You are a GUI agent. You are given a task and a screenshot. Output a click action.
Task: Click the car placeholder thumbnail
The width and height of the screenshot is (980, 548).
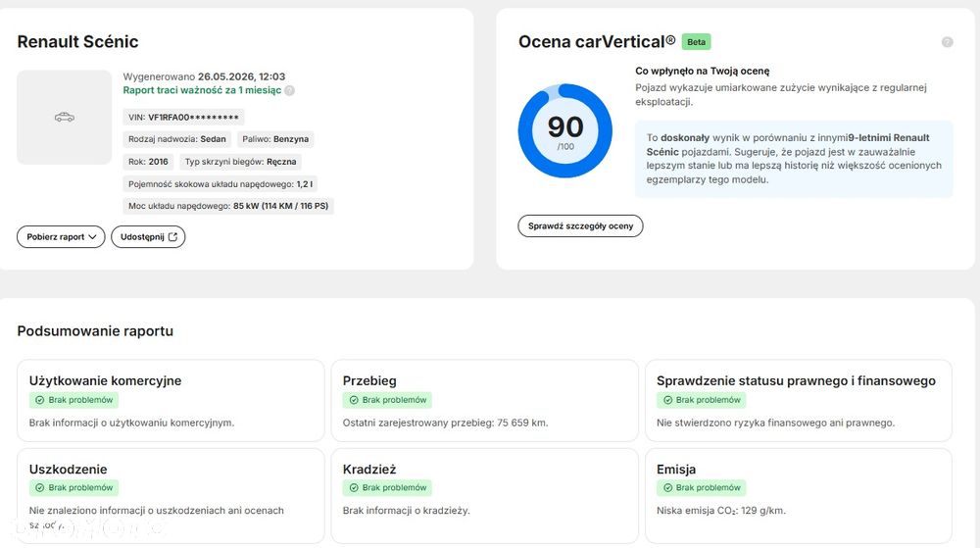tap(65, 118)
